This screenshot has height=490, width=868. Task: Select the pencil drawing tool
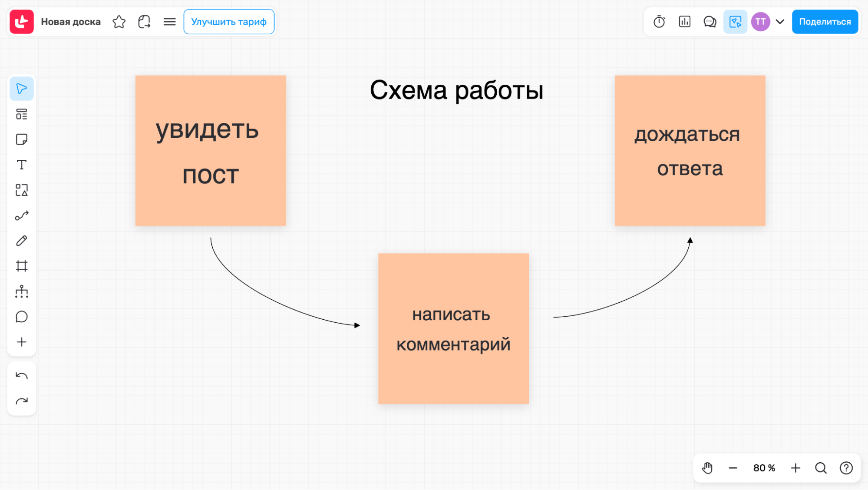22,241
